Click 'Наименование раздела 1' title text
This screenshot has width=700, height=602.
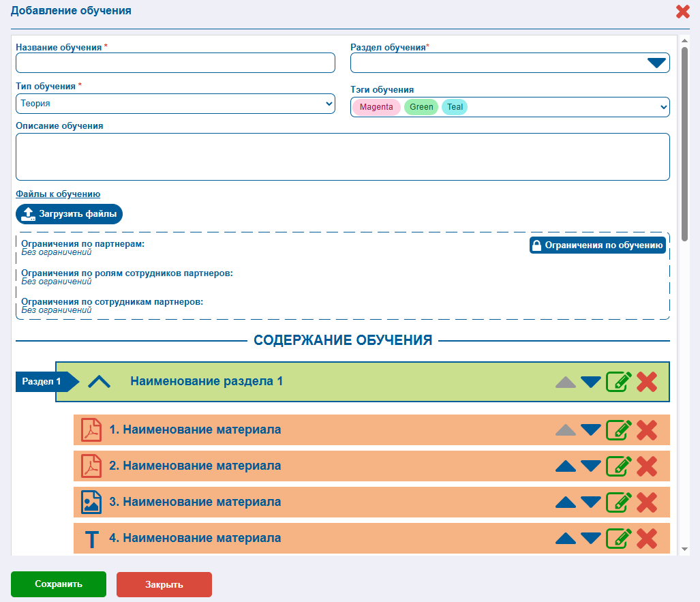point(207,381)
